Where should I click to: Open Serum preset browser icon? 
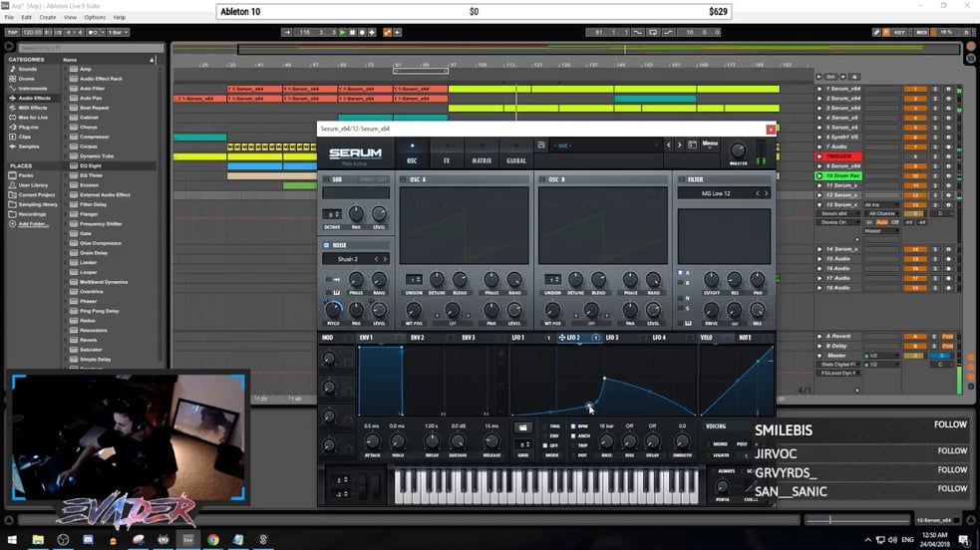click(x=693, y=144)
